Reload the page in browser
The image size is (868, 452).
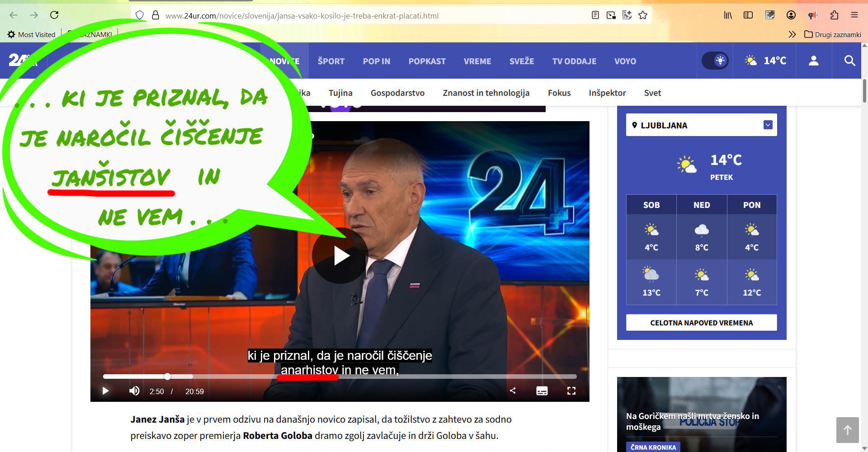click(54, 15)
